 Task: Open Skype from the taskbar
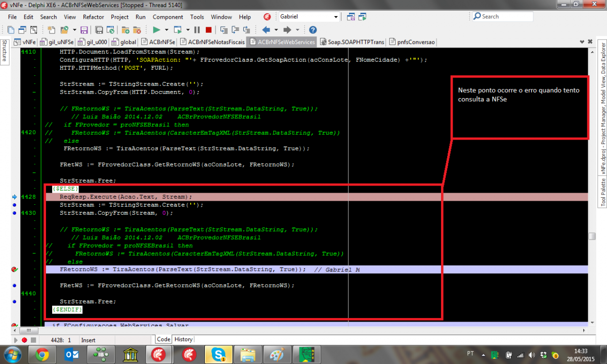219,354
